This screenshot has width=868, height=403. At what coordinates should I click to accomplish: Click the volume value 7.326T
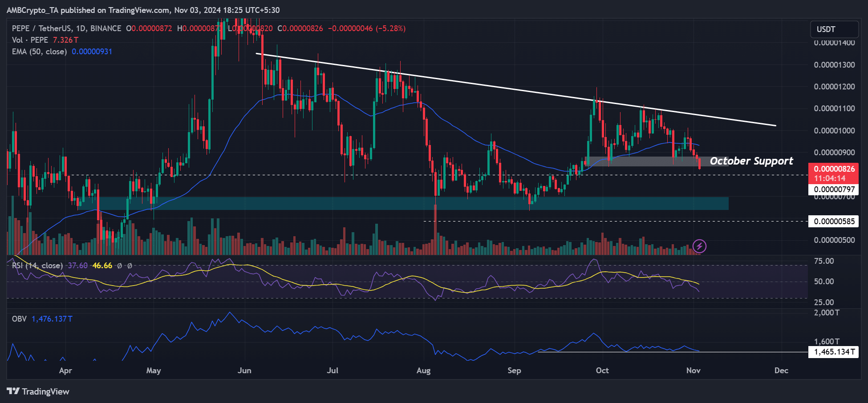[65, 40]
